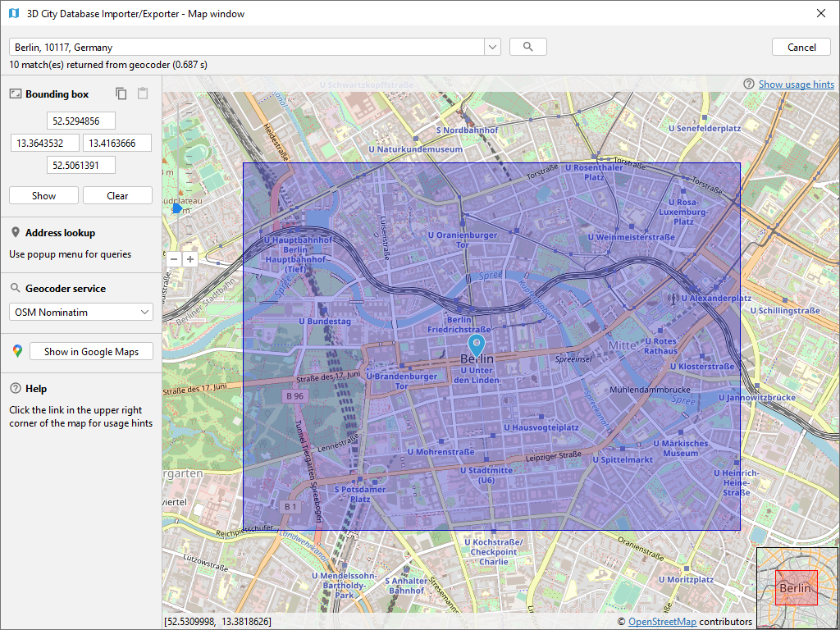
Task: Click the Clear bounding box button
Action: coord(117,195)
